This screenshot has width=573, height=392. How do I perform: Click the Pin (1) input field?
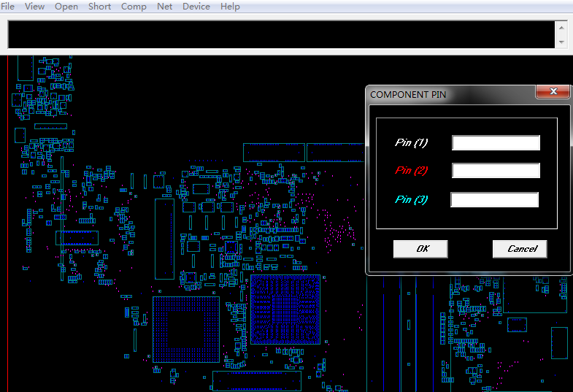pyautogui.click(x=496, y=143)
